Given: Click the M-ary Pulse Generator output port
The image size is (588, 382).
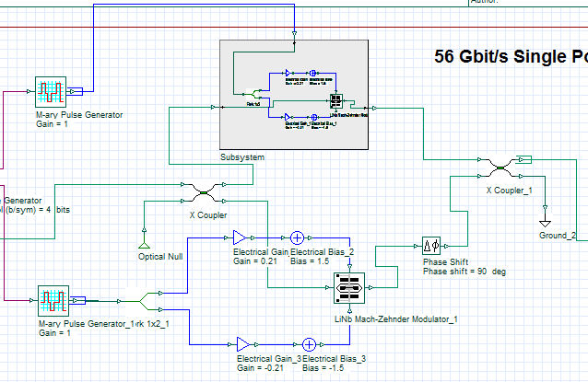Looking at the screenshot, I should (72, 91).
